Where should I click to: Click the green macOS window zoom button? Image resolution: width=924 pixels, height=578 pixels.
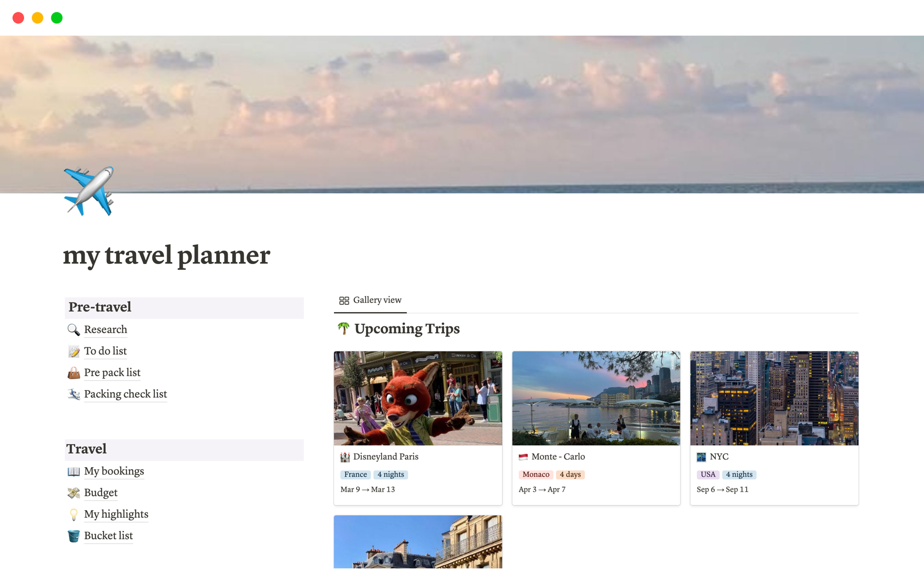(57, 18)
